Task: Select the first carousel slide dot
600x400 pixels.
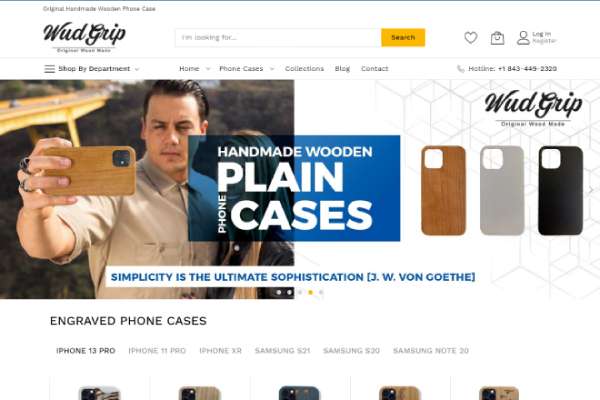Action: coord(279,292)
